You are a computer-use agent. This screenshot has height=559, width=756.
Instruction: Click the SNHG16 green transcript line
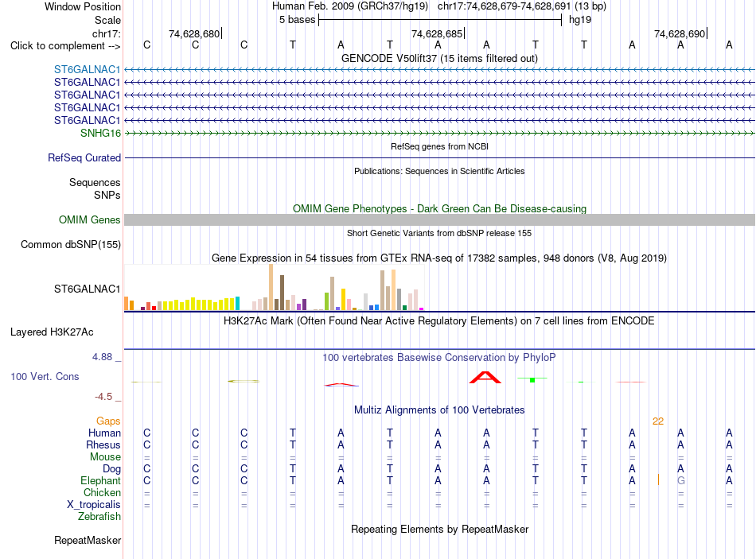point(439,133)
